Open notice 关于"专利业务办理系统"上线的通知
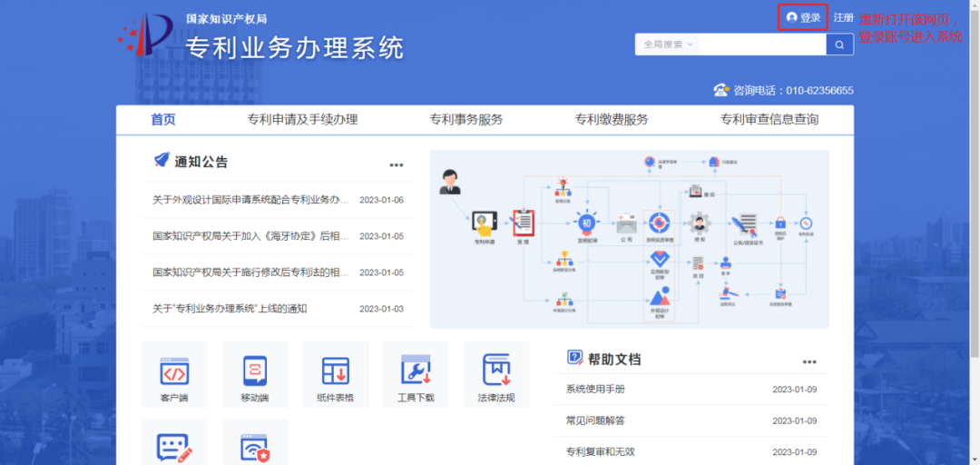This screenshot has width=980, height=465. pyautogui.click(x=230, y=309)
